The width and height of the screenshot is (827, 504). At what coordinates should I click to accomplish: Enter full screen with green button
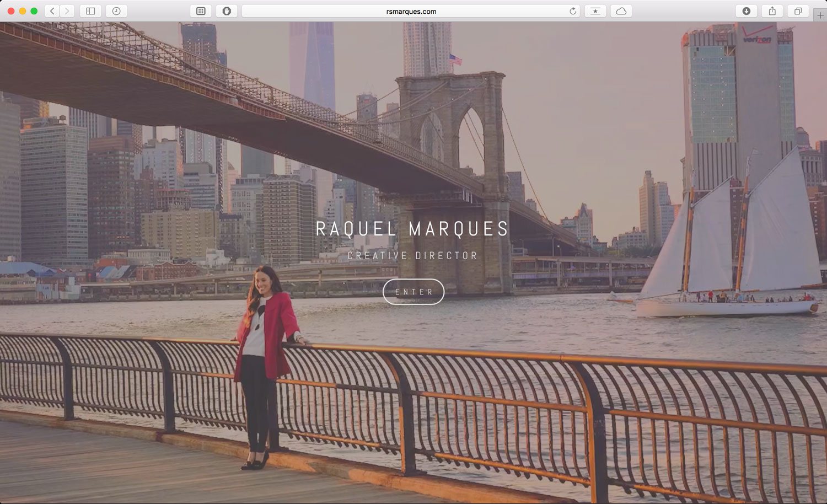pos(34,11)
